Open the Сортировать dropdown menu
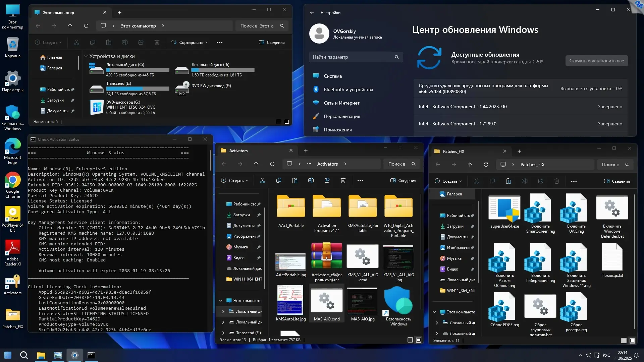 click(190, 43)
